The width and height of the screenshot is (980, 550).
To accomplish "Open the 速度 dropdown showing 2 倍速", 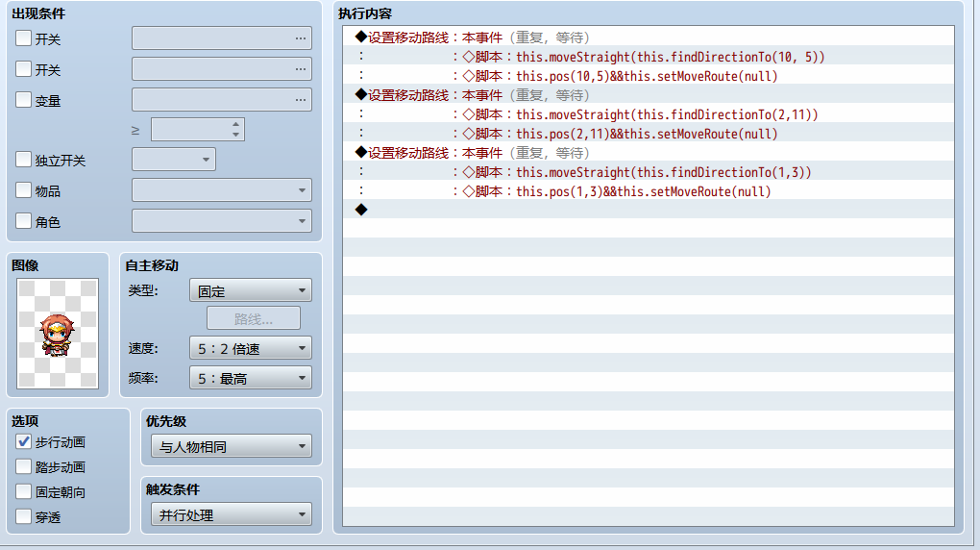I will pos(251,348).
